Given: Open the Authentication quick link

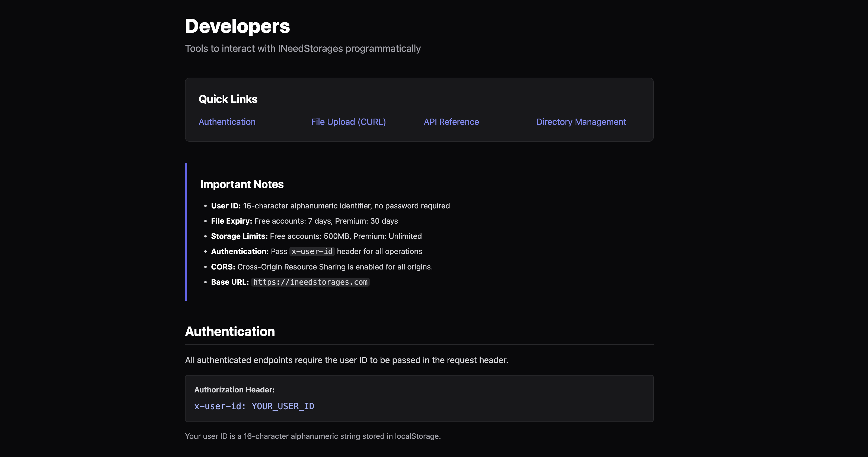Looking at the screenshot, I should (x=227, y=122).
